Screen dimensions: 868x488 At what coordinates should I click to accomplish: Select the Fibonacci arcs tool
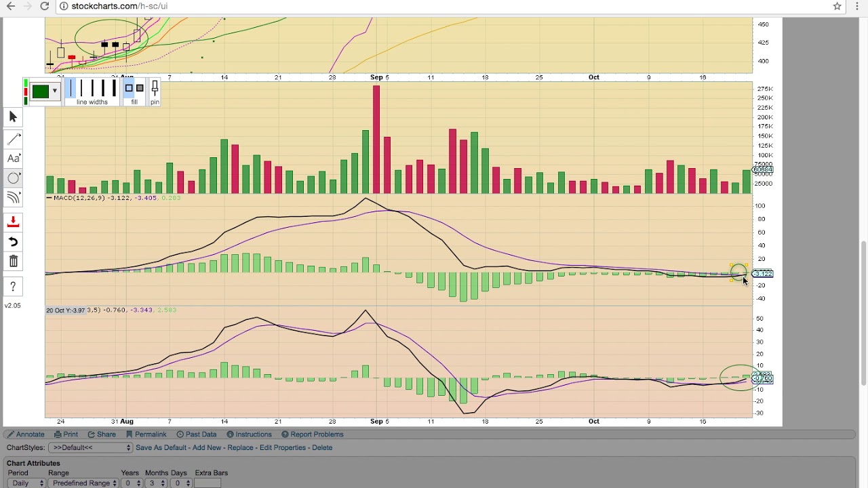pos(13,198)
